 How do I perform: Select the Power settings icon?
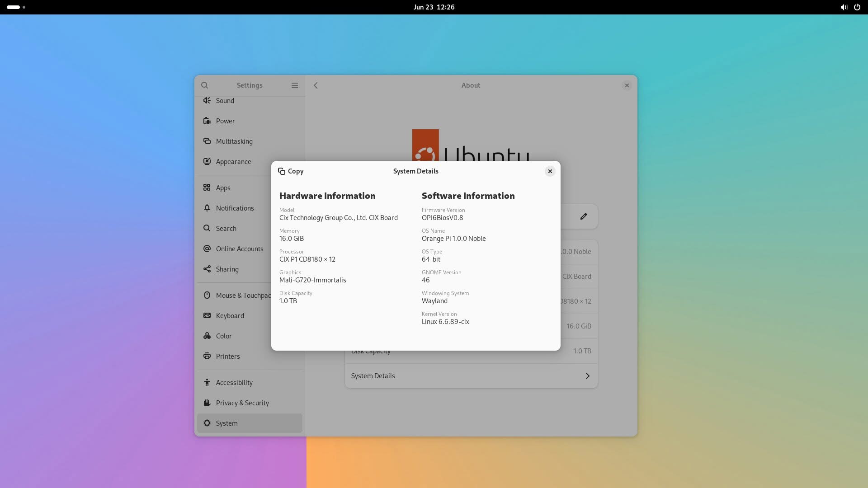coord(207,121)
